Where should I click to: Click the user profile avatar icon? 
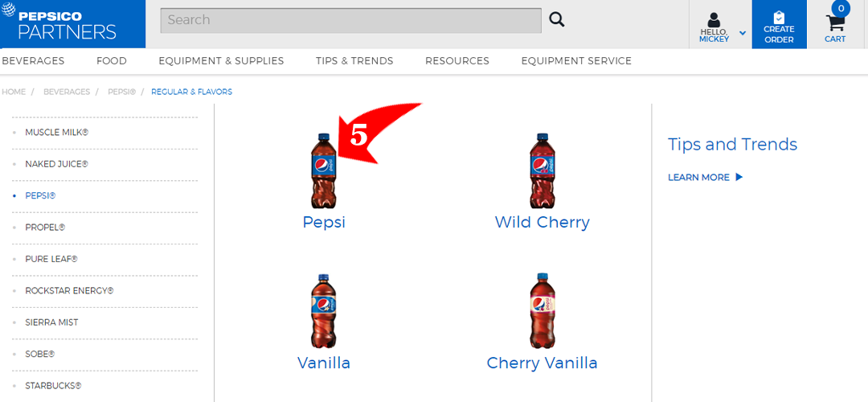714,20
